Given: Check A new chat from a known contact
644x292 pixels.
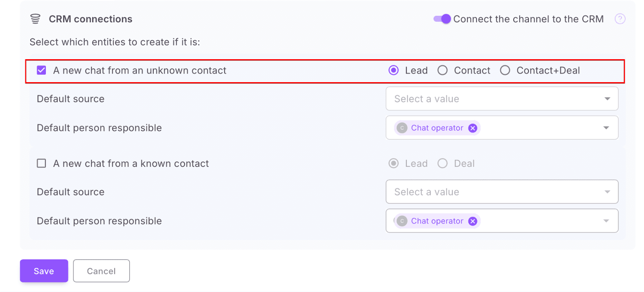Looking at the screenshot, I should click(41, 164).
